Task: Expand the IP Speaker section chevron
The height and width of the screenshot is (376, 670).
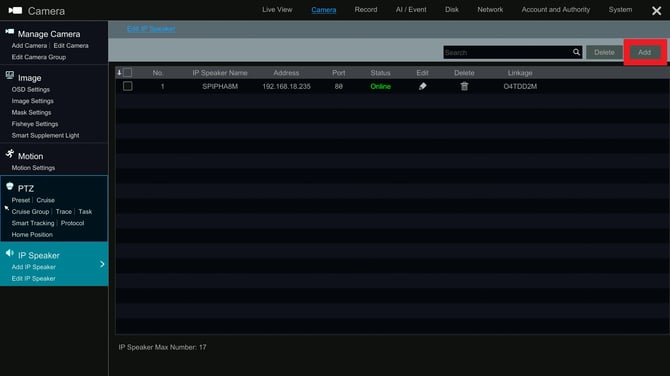Action: click(x=102, y=264)
